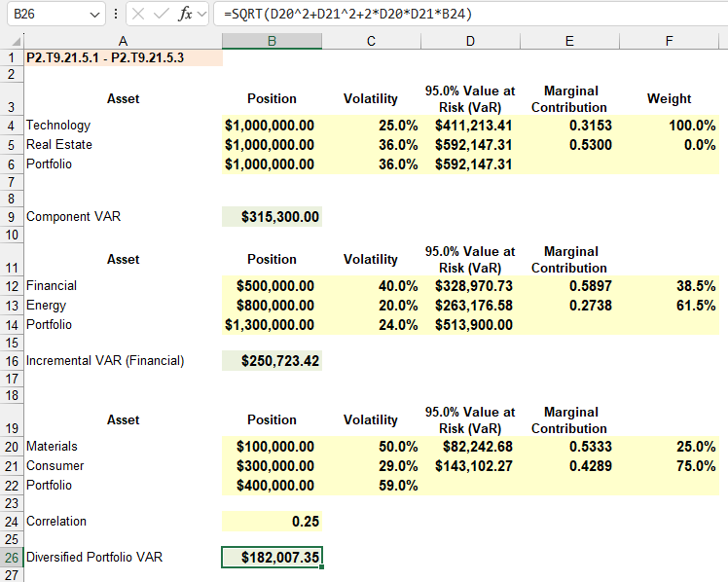Click the Diversified Portfolio VAR cell $182,007.35
The width and height of the screenshot is (728, 582).
tap(272, 558)
